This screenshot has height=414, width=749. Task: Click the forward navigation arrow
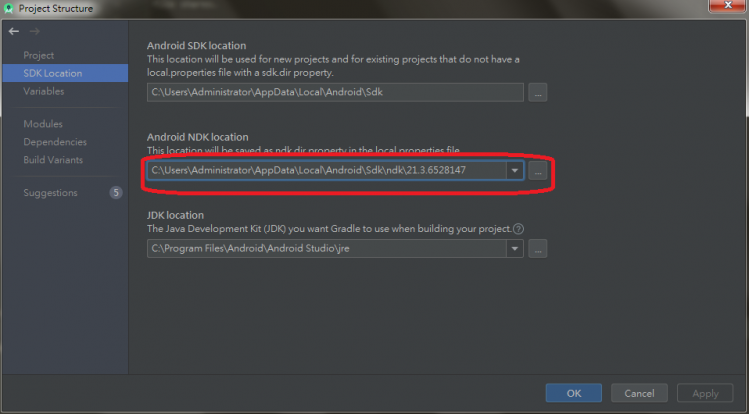coord(33,31)
